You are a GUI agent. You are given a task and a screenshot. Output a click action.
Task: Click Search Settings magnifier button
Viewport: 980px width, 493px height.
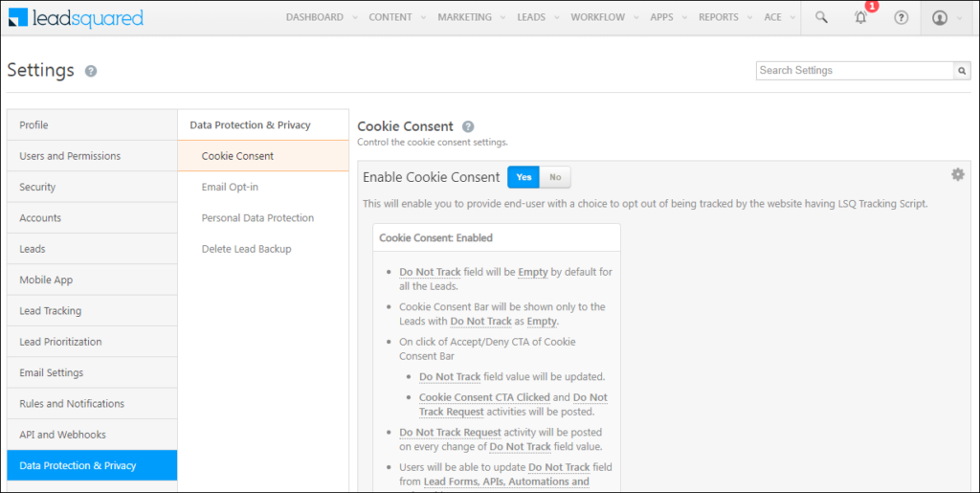(962, 71)
